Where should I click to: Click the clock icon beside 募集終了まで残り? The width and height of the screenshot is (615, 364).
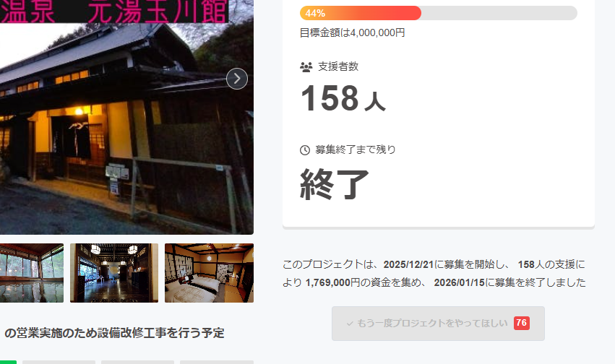click(x=305, y=150)
